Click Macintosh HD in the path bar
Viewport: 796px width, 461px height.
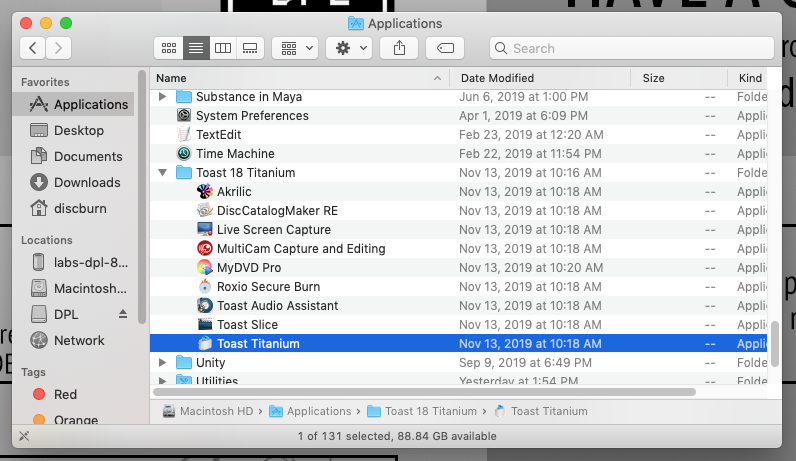tap(208, 411)
